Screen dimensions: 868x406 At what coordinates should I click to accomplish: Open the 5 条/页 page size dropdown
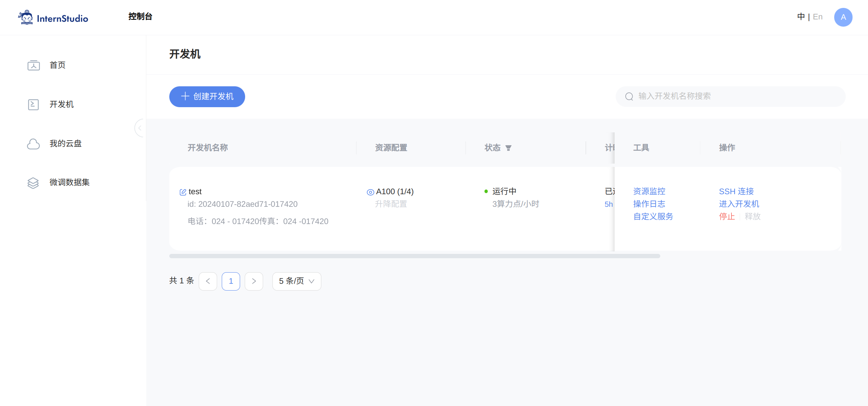[297, 281]
